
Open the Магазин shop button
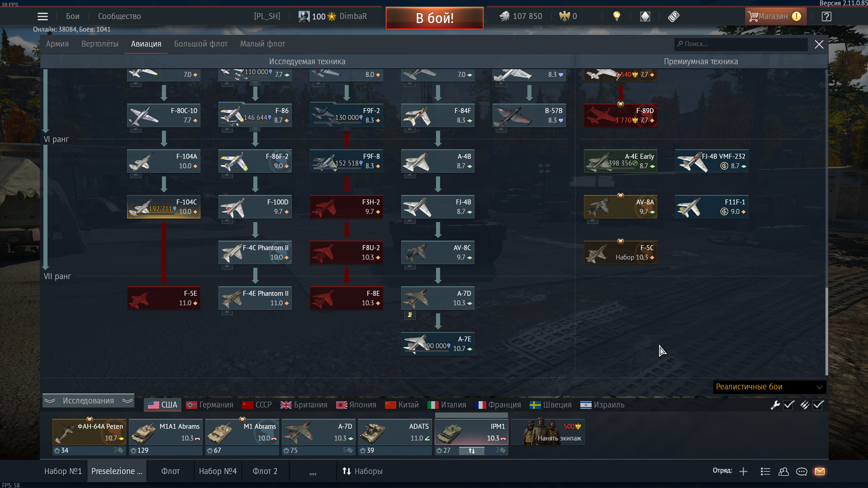click(x=775, y=16)
